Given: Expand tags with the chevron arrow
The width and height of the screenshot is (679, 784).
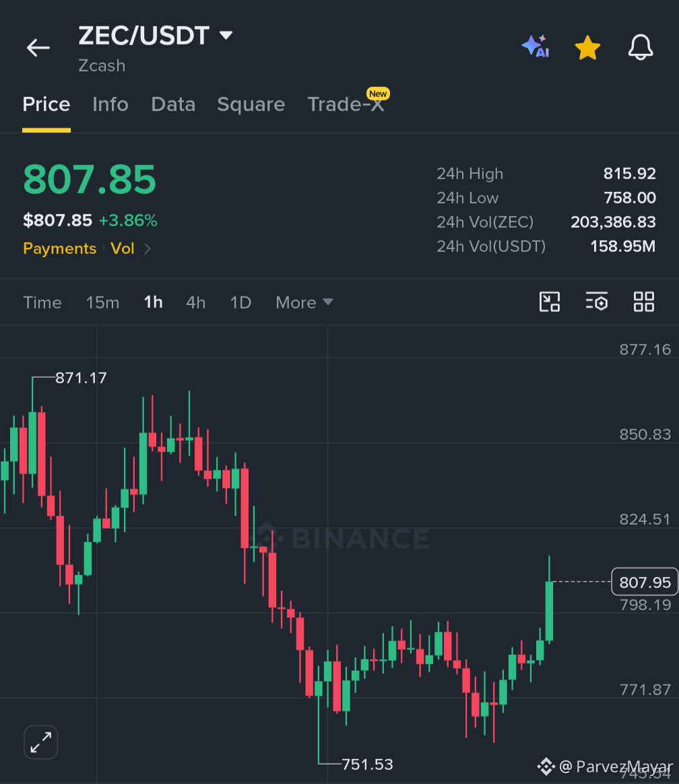Looking at the screenshot, I should point(148,249).
